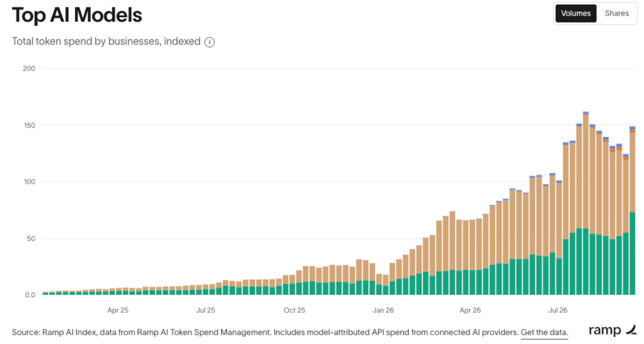Image resolution: width=644 pixels, height=344 pixels.
Task: Click the 'Total token spend by businesses, indexed' subtitle
Action: pos(106,42)
